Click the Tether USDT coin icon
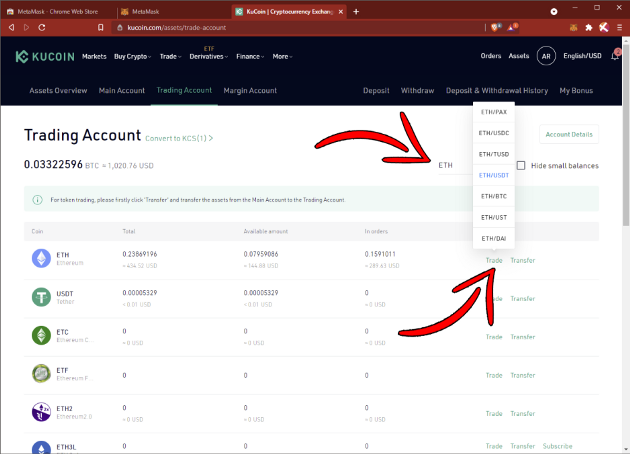Viewport: 630px width, 454px height. pos(41,297)
